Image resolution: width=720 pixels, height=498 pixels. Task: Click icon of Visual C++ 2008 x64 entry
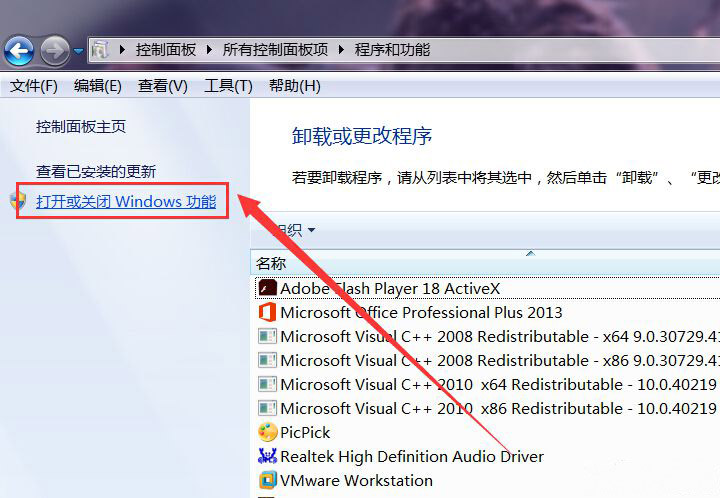click(x=267, y=336)
